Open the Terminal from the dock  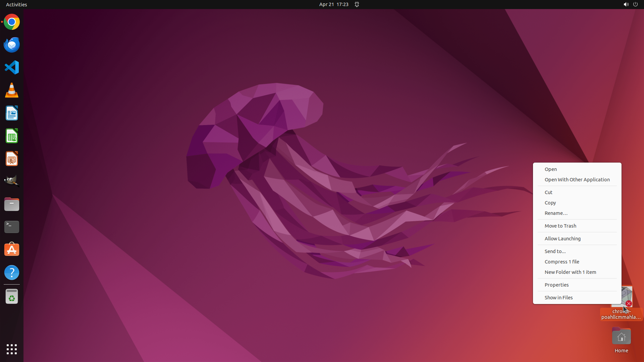pos(12,227)
